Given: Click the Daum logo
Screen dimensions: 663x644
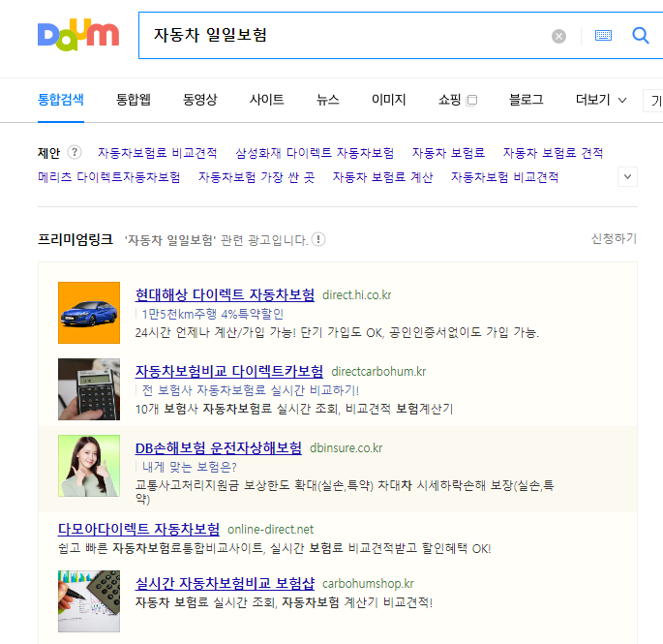Looking at the screenshot, I should 78,35.
